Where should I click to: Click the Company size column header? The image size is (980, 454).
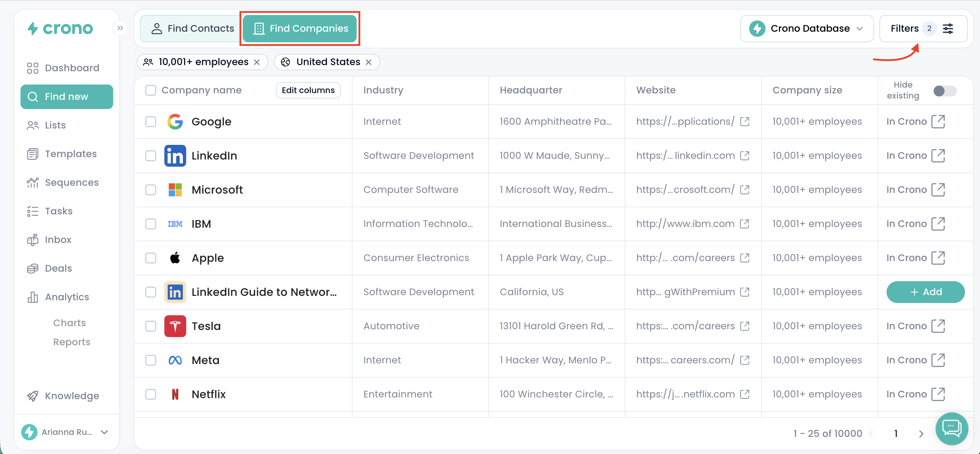click(x=807, y=90)
